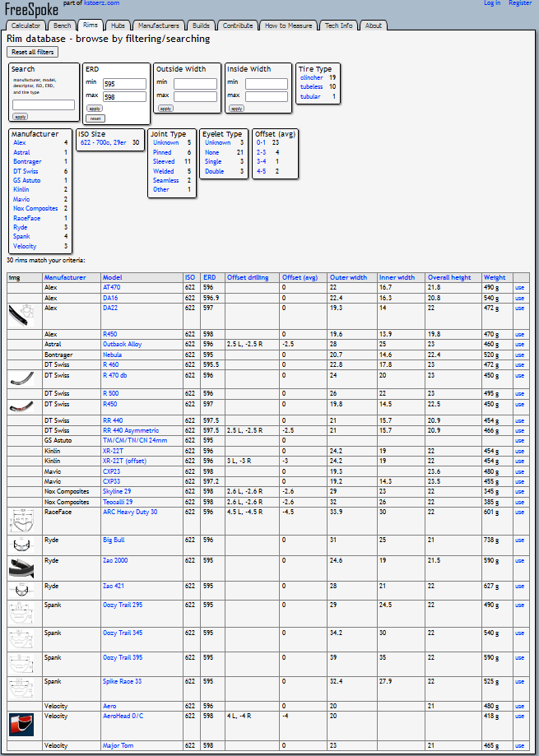Click the Ryde Zac 2000 rim thumbnail
The height and width of the screenshot is (756, 539).
24,568
